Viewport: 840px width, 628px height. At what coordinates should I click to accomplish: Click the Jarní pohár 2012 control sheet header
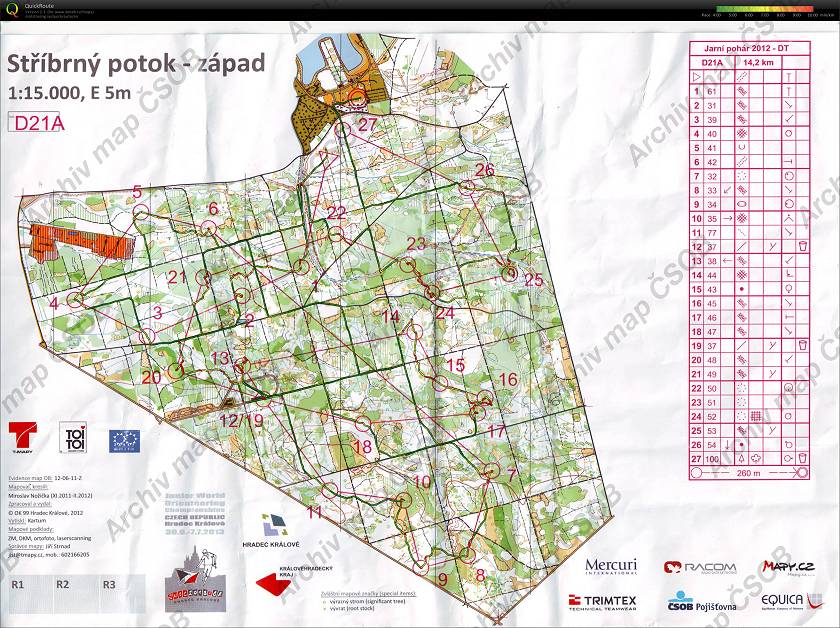[x=759, y=47]
